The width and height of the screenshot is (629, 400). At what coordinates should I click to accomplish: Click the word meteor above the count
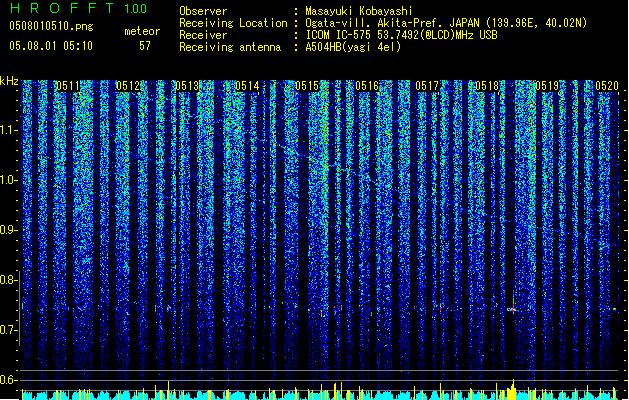(x=142, y=31)
